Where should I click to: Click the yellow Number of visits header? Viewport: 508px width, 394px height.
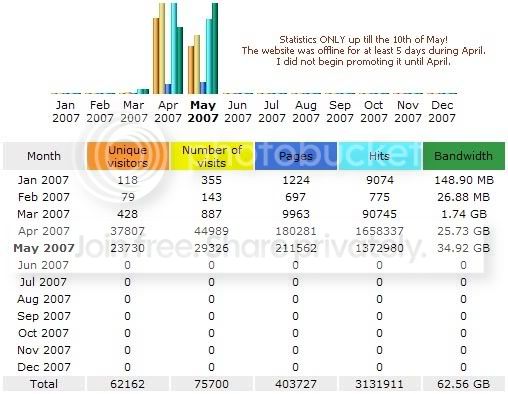coord(212,156)
